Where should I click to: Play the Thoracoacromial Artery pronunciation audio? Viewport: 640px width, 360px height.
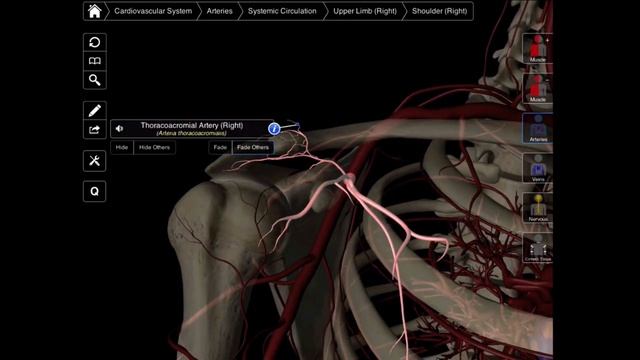tap(119, 129)
